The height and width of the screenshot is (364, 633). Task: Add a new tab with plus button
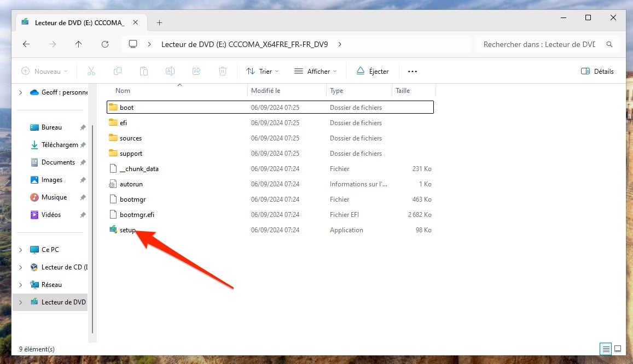159,22
